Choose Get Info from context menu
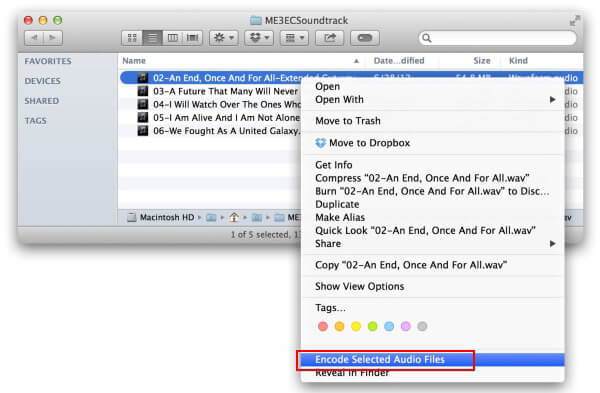Viewport: 600px width, 393px height. tap(433, 165)
